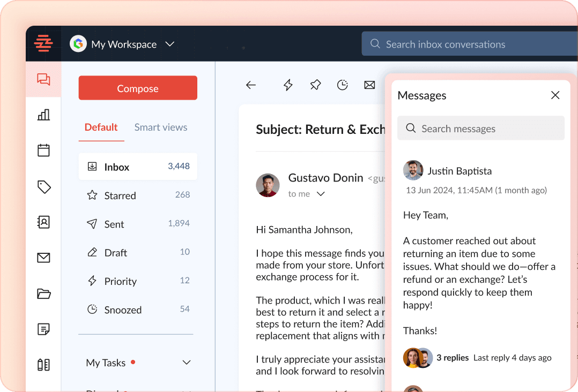This screenshot has height=392, width=578.
Task: Click the Gustavo Donin sender name
Action: click(325, 178)
